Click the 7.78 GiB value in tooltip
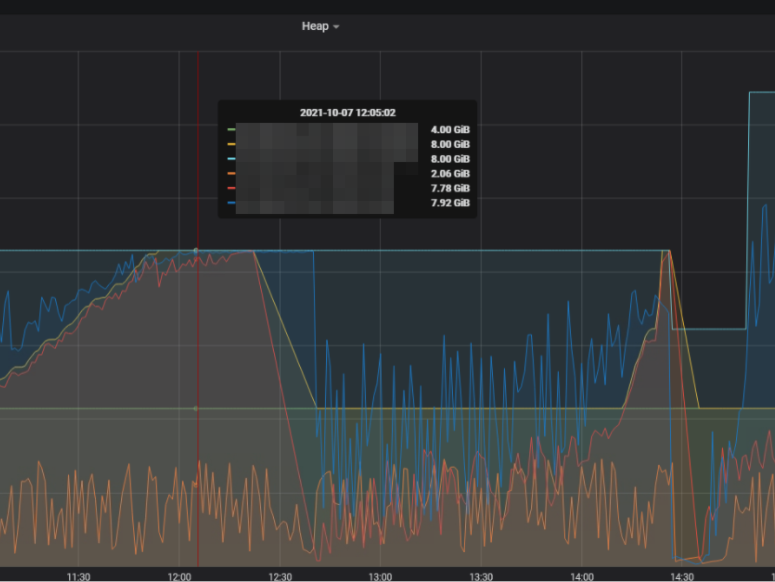Image resolution: width=775 pixels, height=582 pixels. (450, 188)
